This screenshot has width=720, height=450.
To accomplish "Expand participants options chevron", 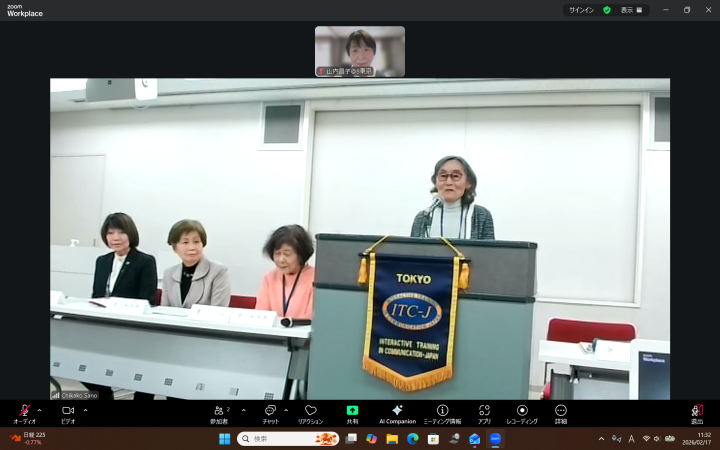I will click(x=243, y=410).
